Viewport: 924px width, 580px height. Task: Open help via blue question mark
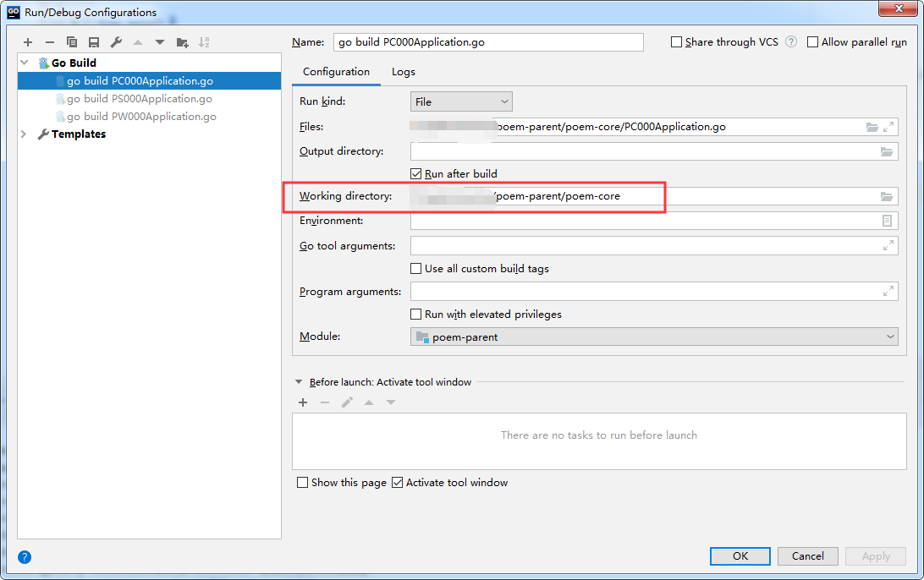(x=25, y=557)
